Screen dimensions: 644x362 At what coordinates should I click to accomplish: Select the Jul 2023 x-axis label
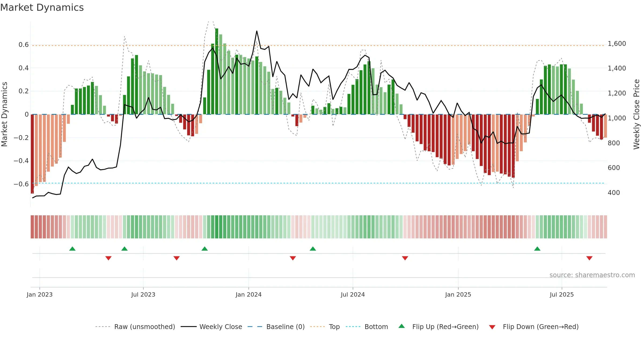[143, 294]
